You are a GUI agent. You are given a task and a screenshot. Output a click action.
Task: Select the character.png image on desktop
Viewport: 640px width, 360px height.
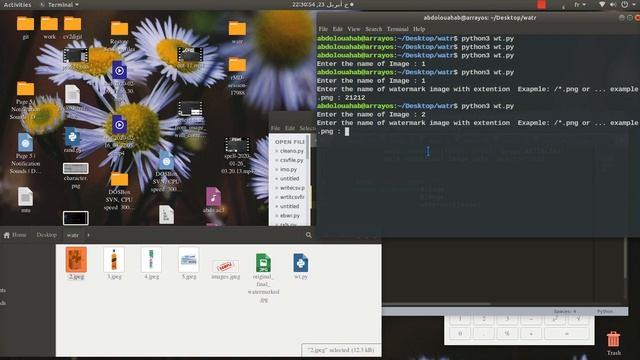(76, 168)
